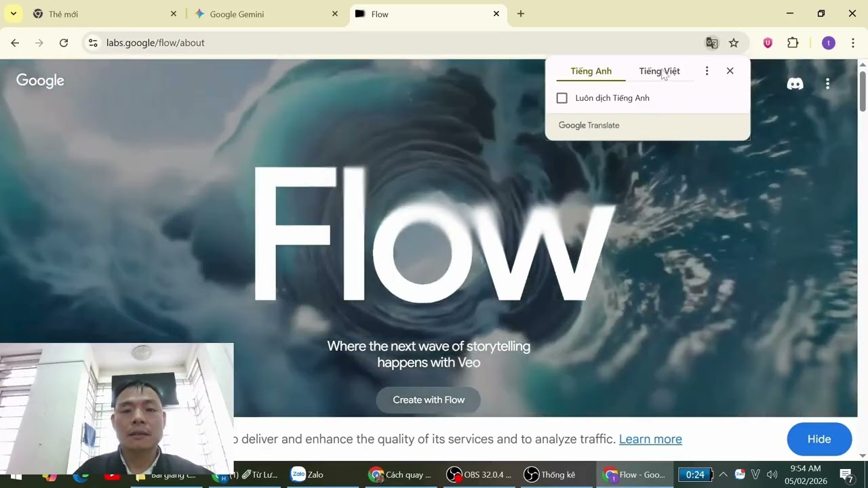Click the Create with Flow button
Image resolution: width=868 pixels, height=488 pixels.
pyautogui.click(x=429, y=400)
